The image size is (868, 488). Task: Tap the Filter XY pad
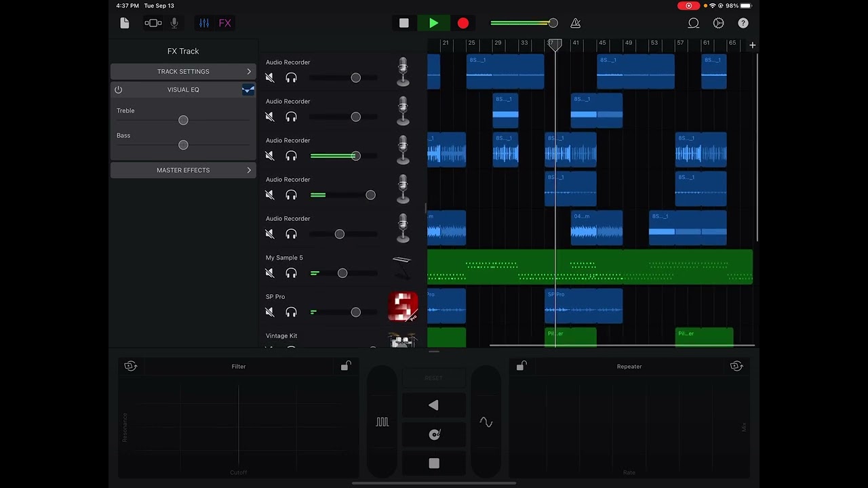[239, 426]
